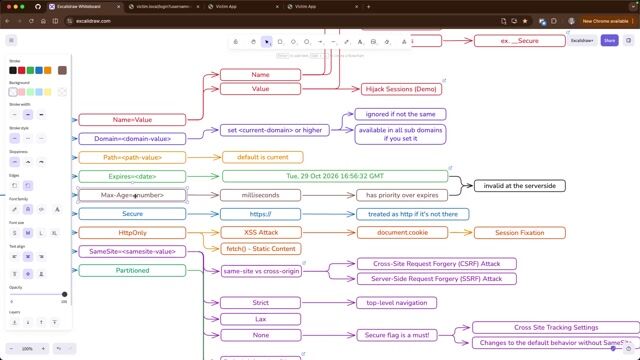This screenshot has width=640, height=360.
Task: Align text vertically to bottom
Action: pos(41,274)
